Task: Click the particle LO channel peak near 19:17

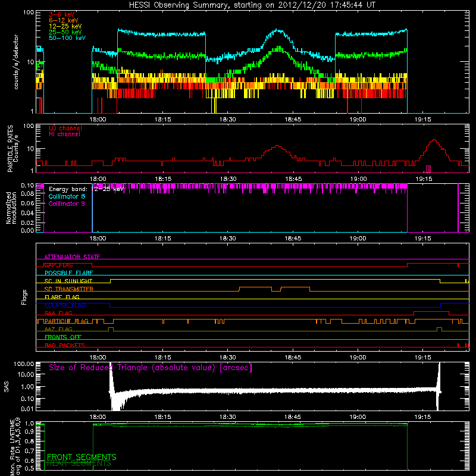Action: [434, 140]
